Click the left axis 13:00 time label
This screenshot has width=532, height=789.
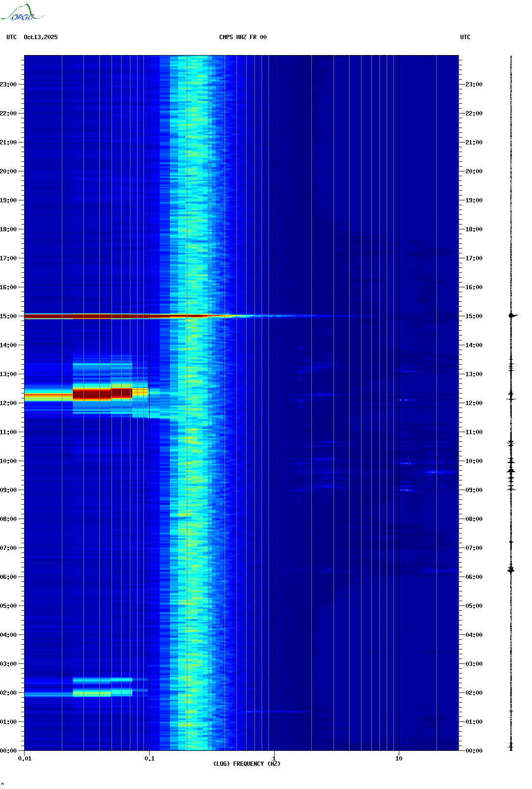8,374
